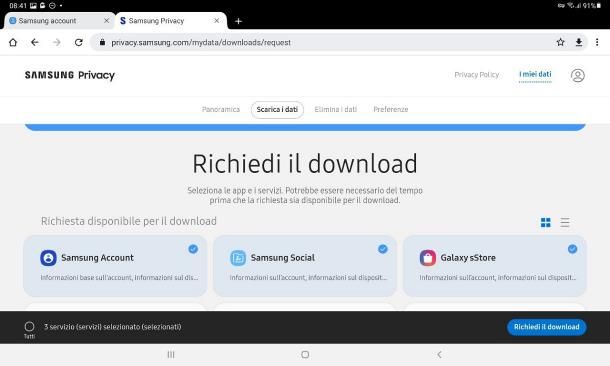This screenshot has width=610, height=366.
Task: Click Samsung Social card title
Action: (x=283, y=257)
